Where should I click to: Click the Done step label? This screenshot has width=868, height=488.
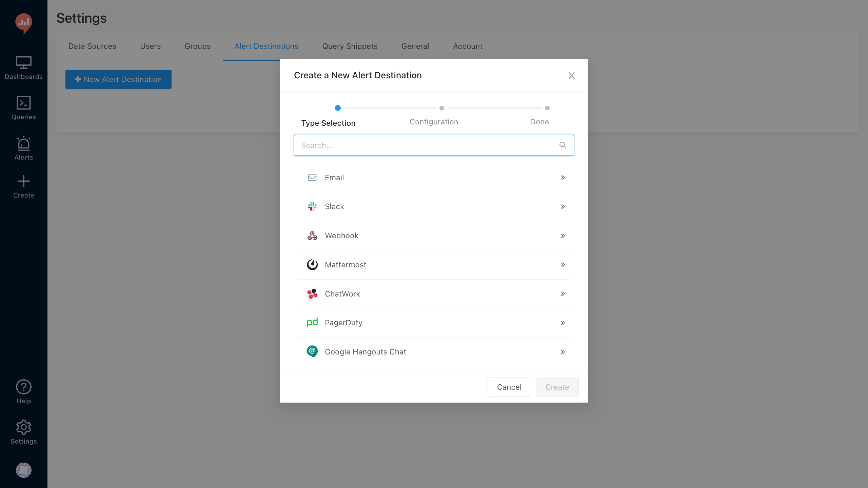[x=539, y=122]
